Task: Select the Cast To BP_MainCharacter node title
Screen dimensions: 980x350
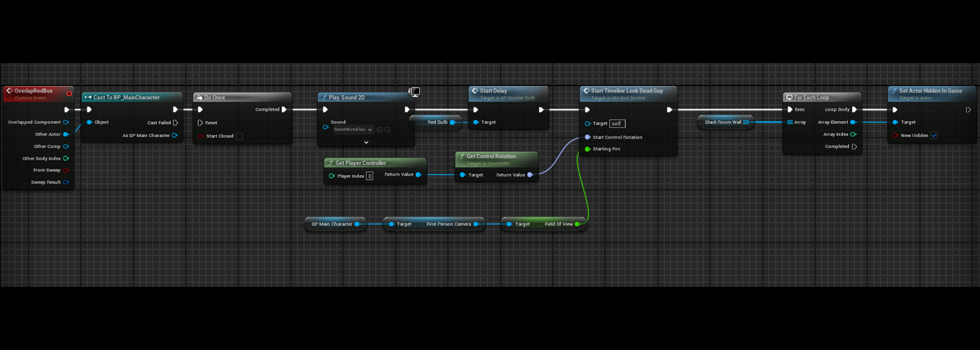Action: [x=127, y=97]
